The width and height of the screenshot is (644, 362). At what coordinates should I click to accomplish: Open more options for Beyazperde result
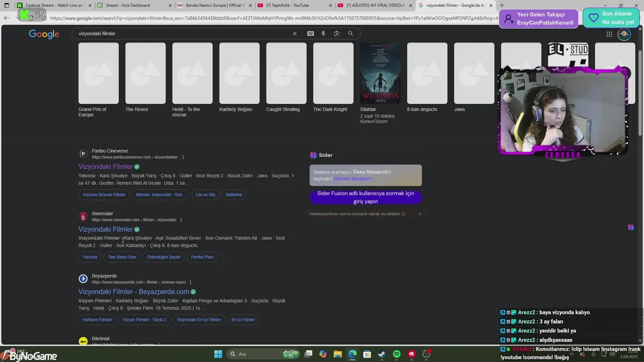[x=190, y=282]
